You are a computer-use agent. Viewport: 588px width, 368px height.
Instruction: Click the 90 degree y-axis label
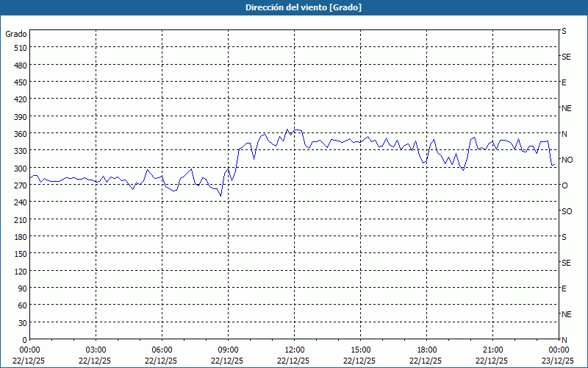click(22, 289)
